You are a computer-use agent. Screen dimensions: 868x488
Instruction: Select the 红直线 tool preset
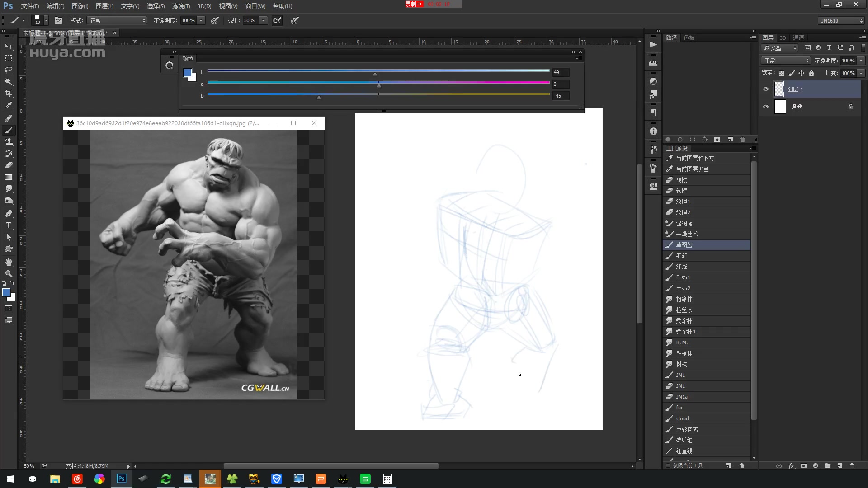coord(707,451)
